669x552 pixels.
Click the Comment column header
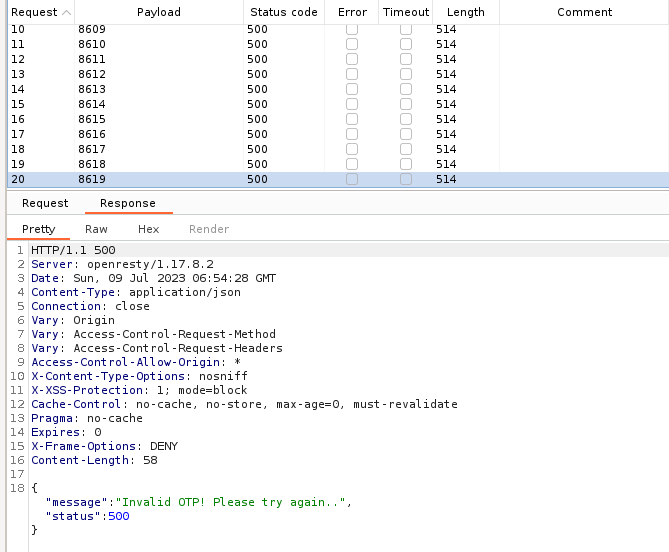[584, 12]
